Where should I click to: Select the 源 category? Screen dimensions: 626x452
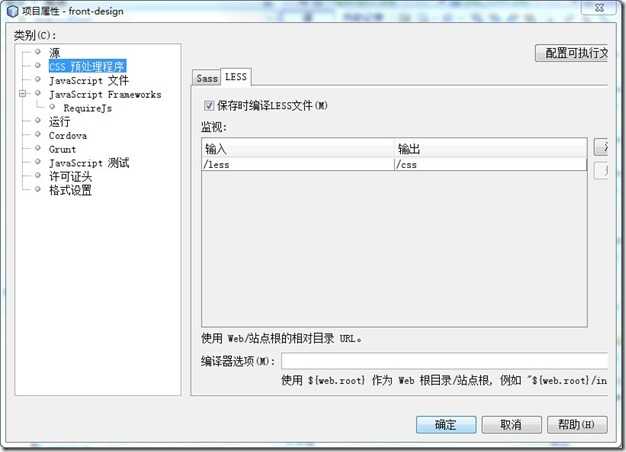click(54, 53)
